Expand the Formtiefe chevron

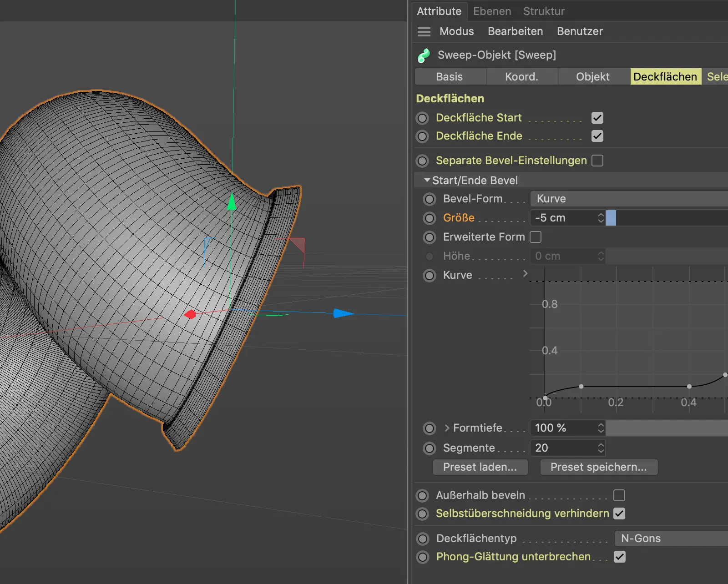(x=447, y=428)
